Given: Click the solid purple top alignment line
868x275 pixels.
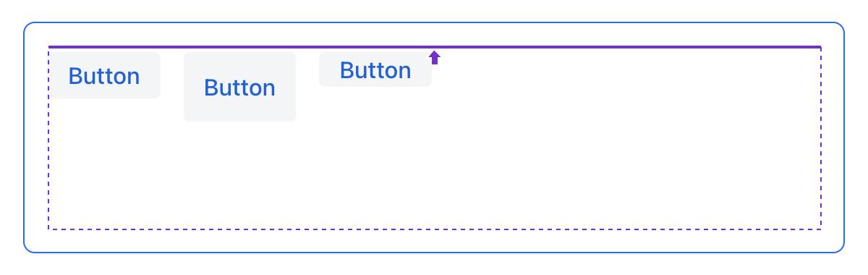Looking at the screenshot, I should click(435, 47).
